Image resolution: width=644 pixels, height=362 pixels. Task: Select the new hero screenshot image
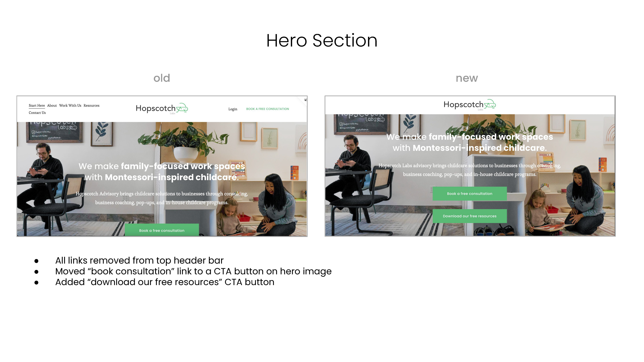(470, 166)
